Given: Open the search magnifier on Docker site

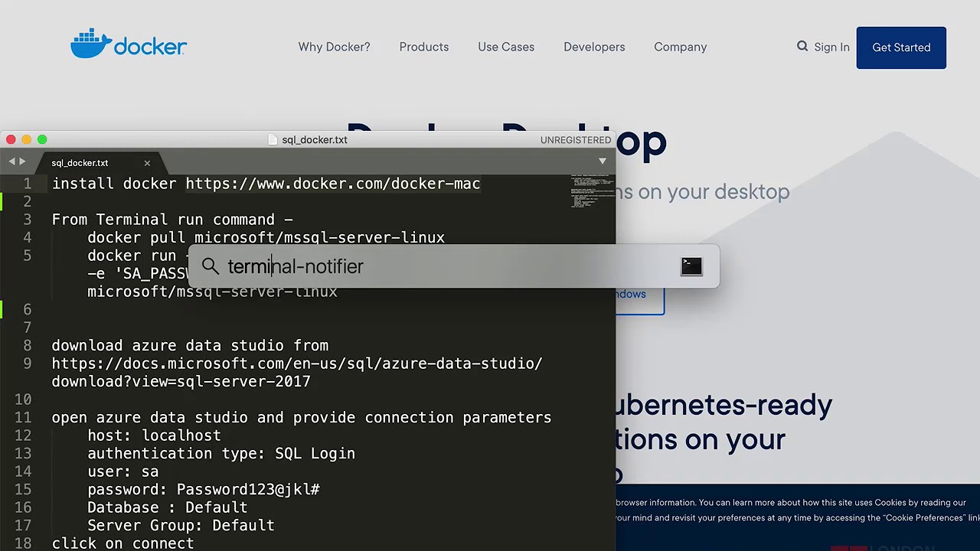Looking at the screenshot, I should (x=802, y=47).
